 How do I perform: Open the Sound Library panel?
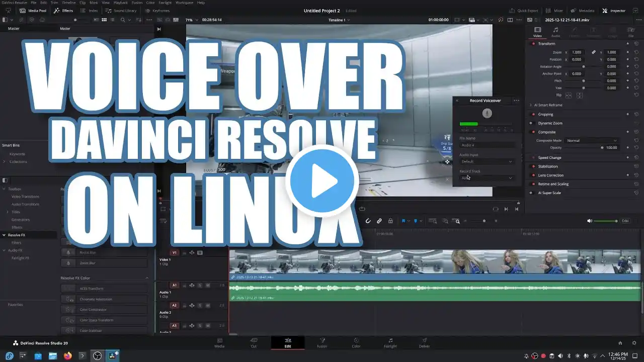click(121, 11)
